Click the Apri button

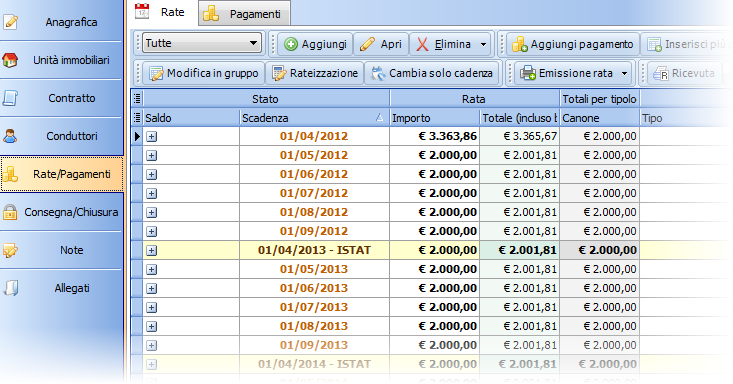tap(381, 44)
